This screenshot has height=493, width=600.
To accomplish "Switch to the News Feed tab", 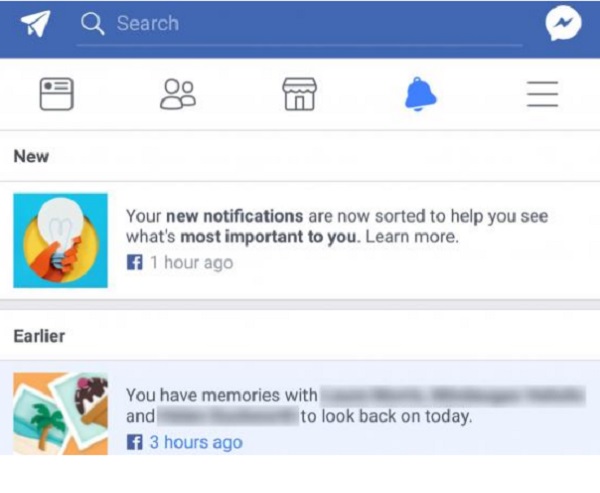I will [x=57, y=94].
